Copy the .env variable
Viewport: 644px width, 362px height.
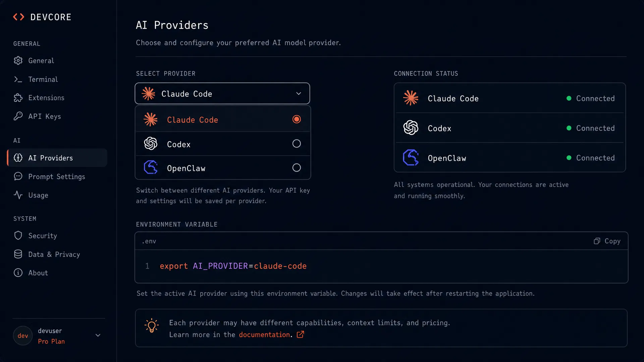pos(607,241)
